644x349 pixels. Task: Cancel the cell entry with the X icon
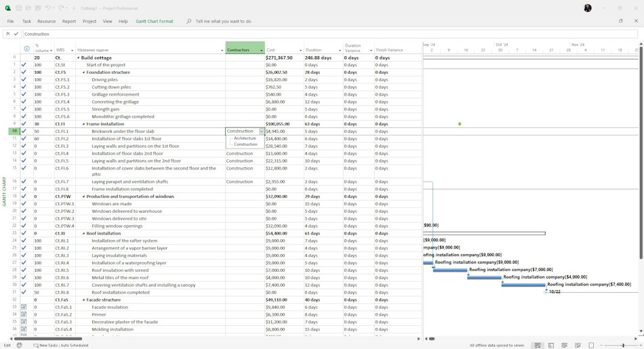(8, 34)
